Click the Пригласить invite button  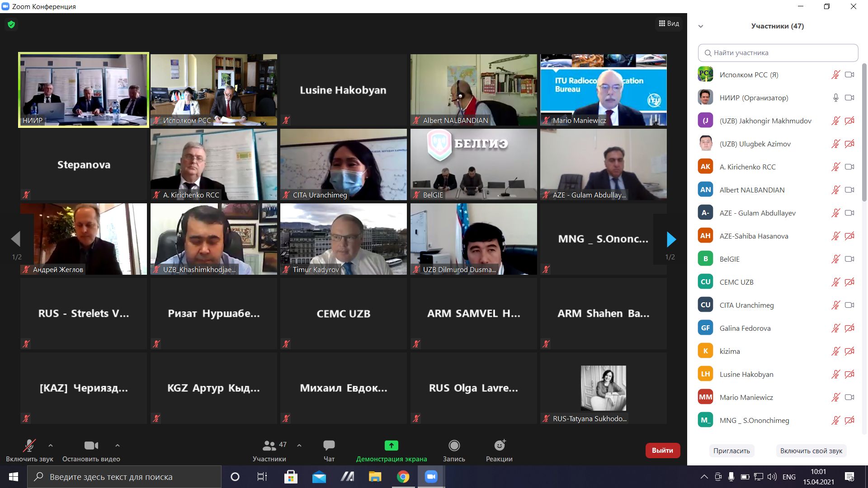731,450
